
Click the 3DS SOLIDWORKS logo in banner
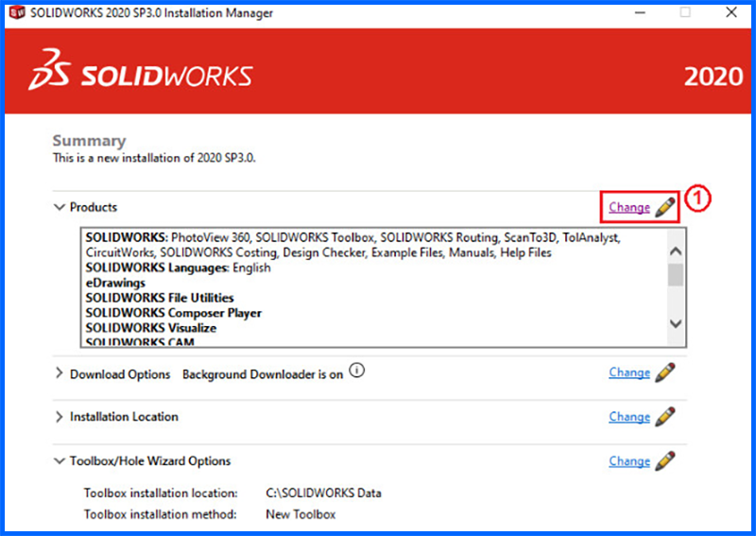(140, 71)
